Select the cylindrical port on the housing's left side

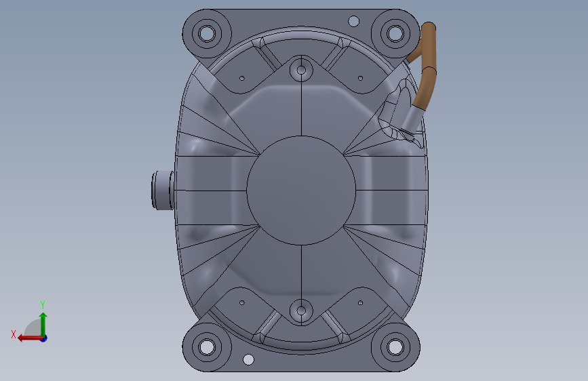pos(163,190)
